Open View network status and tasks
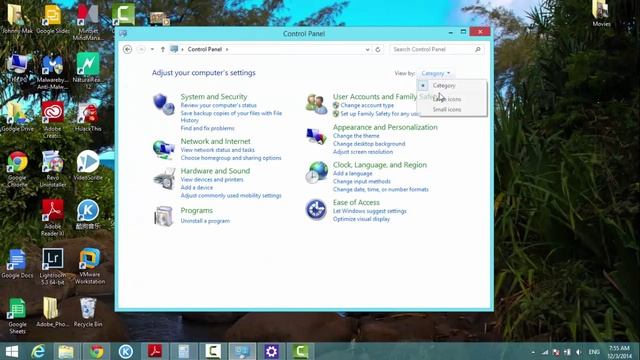 (218, 150)
